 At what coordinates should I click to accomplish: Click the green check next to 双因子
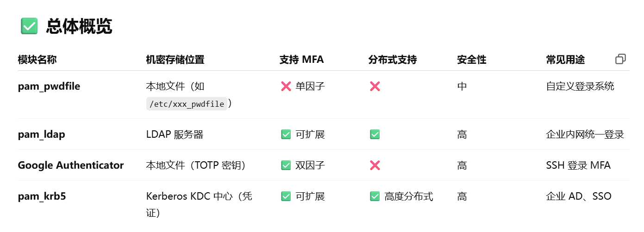286,165
